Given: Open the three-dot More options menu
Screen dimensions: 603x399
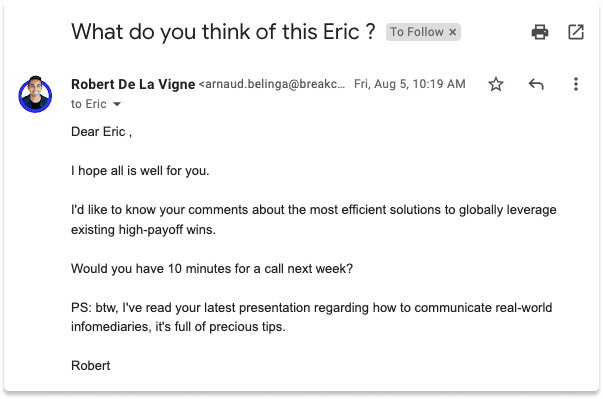Looking at the screenshot, I should tap(576, 84).
